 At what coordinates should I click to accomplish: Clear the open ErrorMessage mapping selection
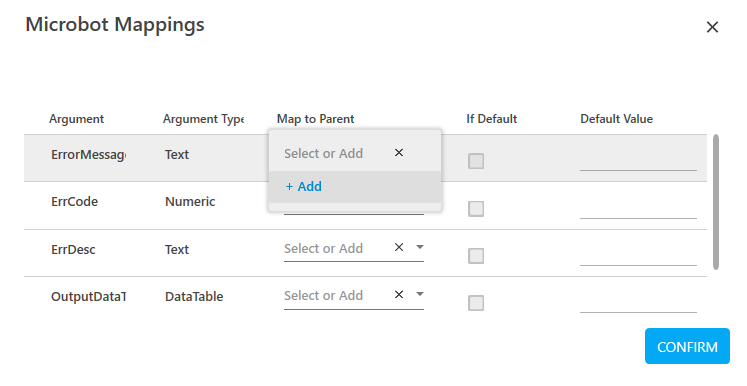399,152
